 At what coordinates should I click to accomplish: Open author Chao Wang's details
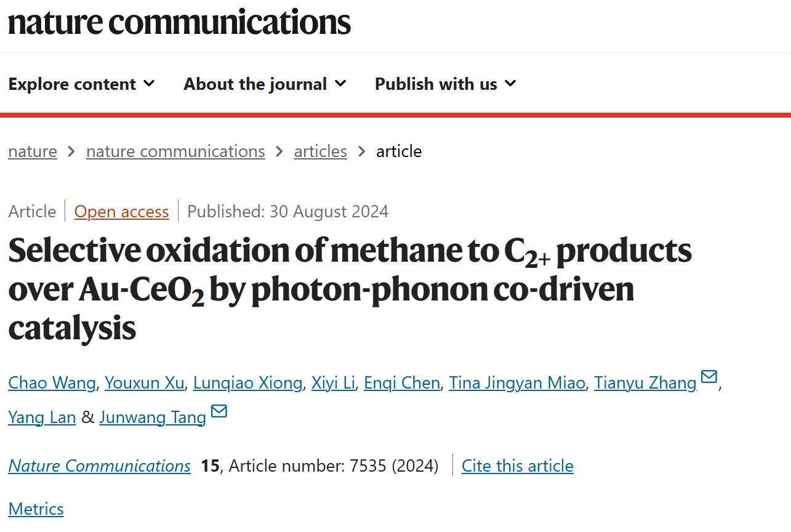pos(52,383)
